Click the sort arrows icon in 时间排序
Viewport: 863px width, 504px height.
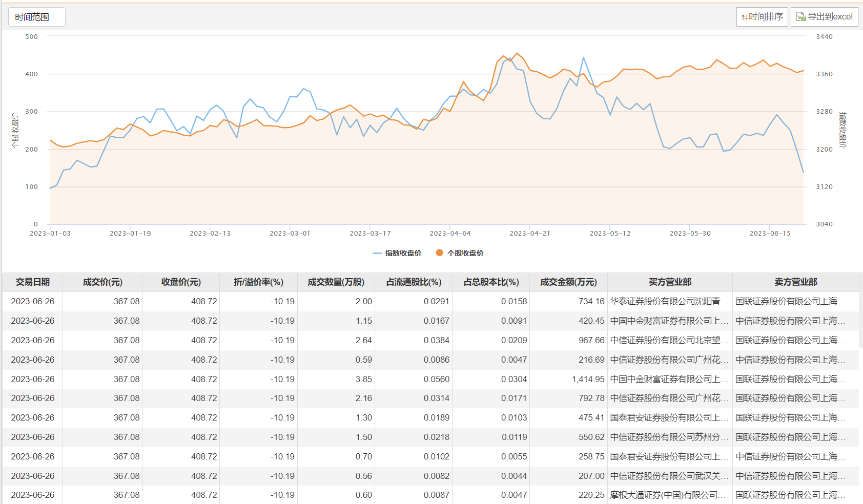744,17
